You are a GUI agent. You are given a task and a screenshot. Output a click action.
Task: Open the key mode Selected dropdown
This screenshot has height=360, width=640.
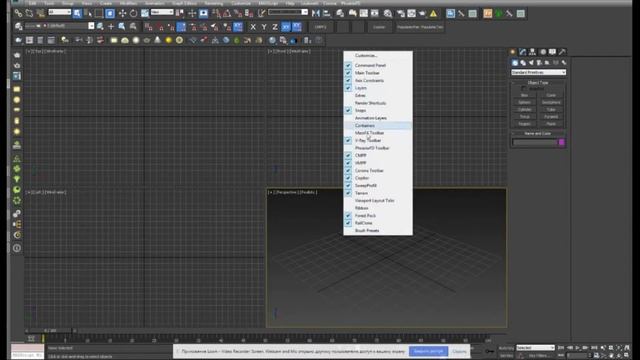click(x=536, y=348)
